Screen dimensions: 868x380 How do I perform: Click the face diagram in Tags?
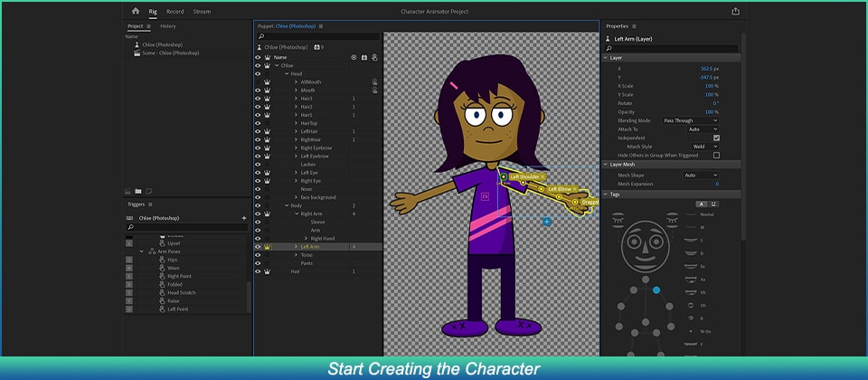[x=645, y=246]
